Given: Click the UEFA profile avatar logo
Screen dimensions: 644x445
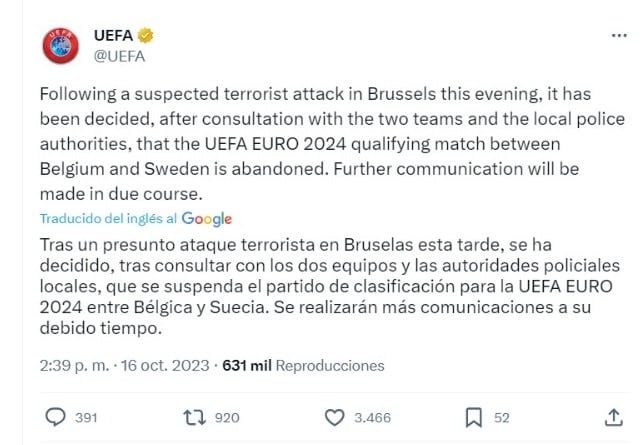Looking at the screenshot, I should point(60,44).
